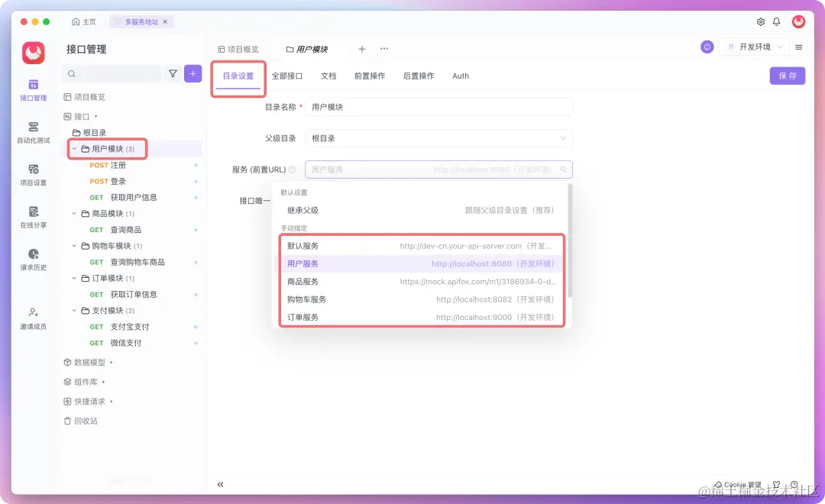Viewport: 825px width, 504px height.
Task: Collapse the sidebar using the « chevron
Action: [220, 483]
